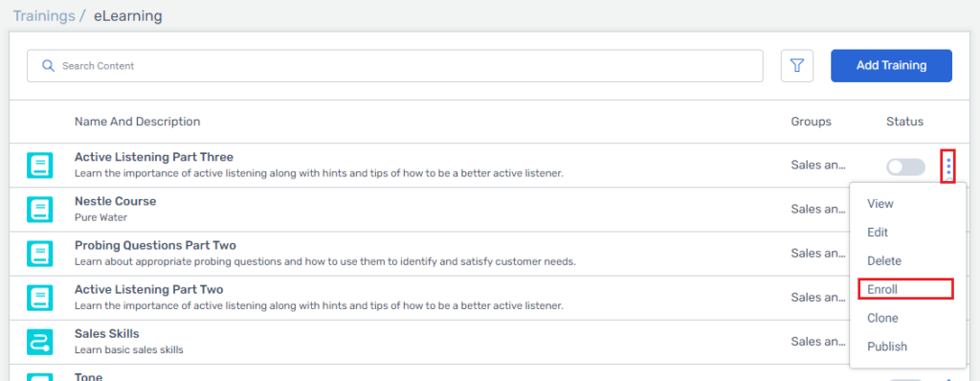Click the eLearning breadcrumb text
980x381 pixels.
tap(128, 15)
